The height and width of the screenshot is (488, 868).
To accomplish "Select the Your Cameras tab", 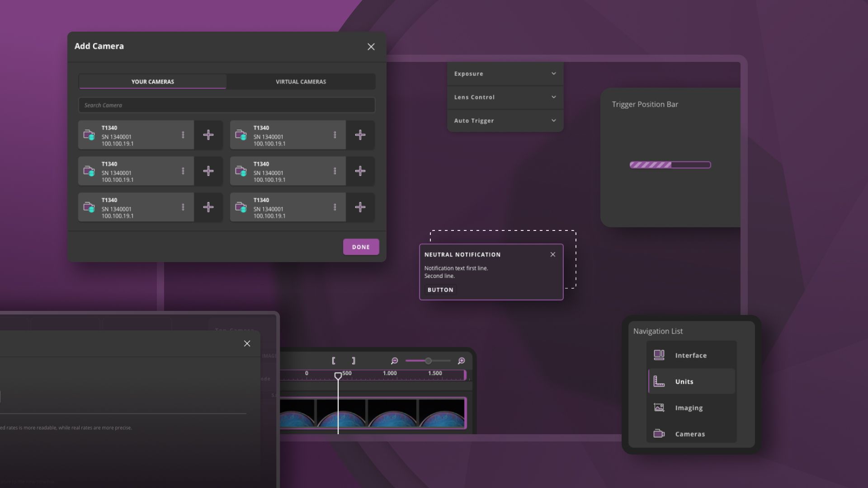I will [152, 82].
